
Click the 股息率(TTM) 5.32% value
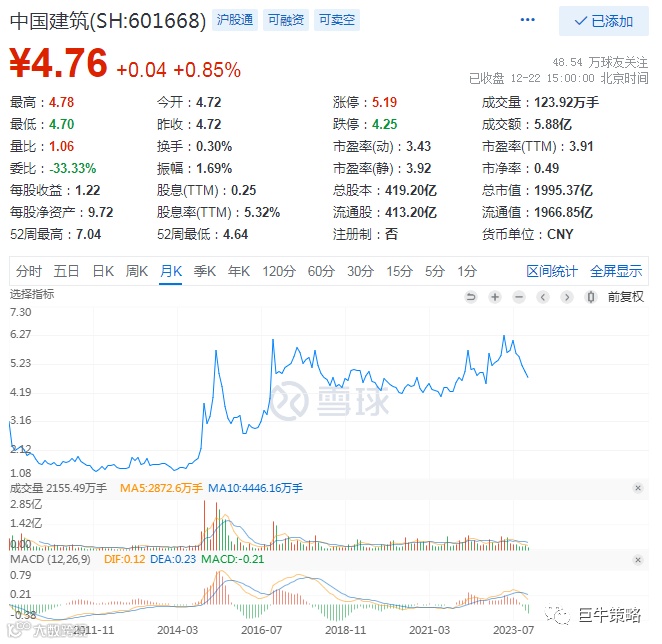(262, 212)
